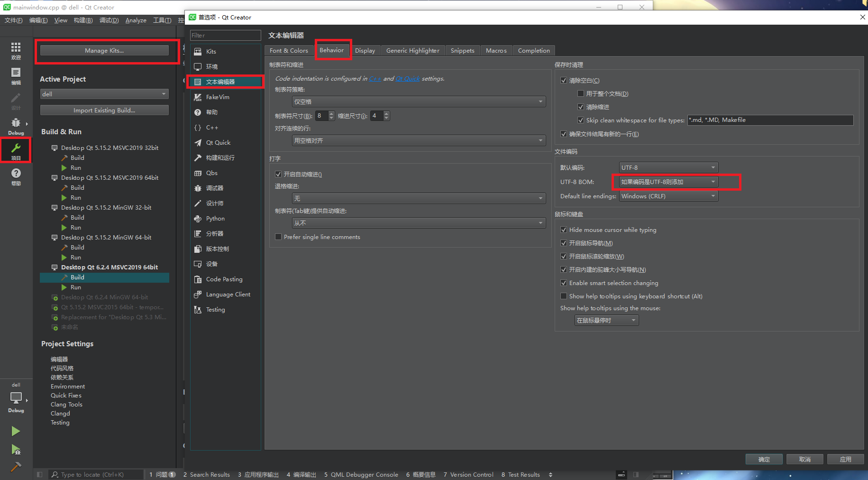Toggle Hide mouse cursor while typing

click(x=564, y=230)
